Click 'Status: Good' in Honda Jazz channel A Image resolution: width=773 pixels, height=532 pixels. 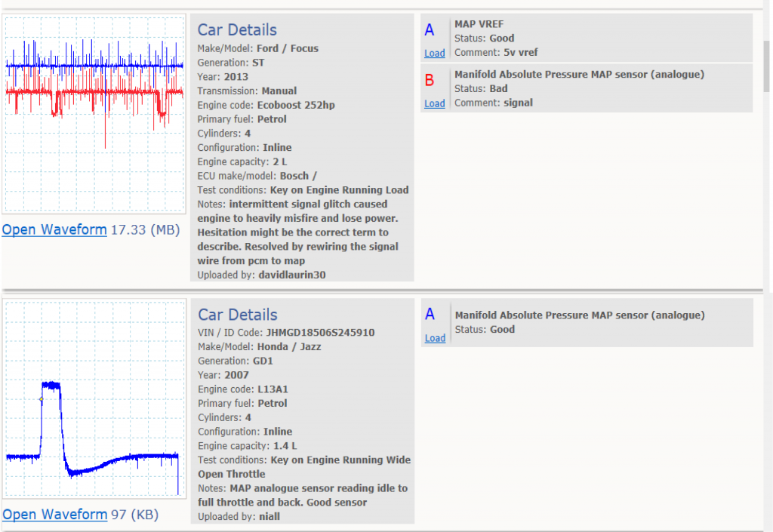click(x=485, y=330)
